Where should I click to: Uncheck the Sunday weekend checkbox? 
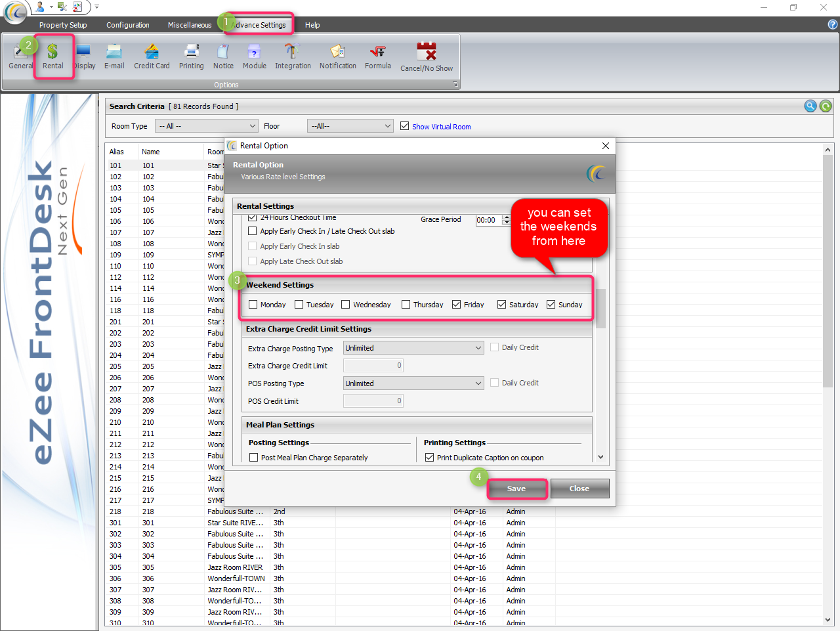pos(551,305)
